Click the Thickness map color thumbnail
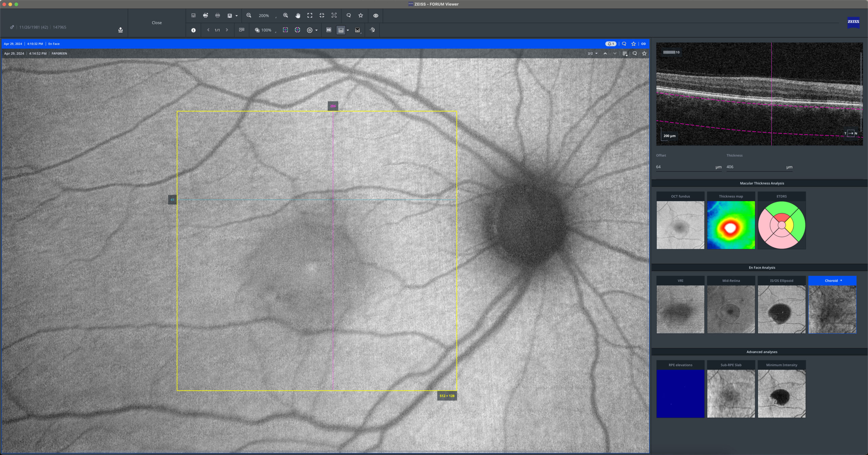868x455 pixels. click(x=731, y=225)
